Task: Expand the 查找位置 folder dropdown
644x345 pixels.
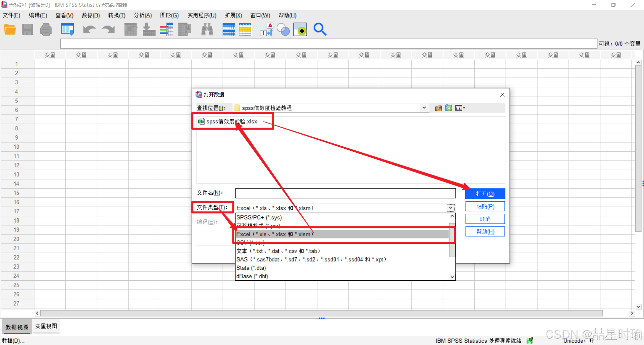Action: (424, 108)
